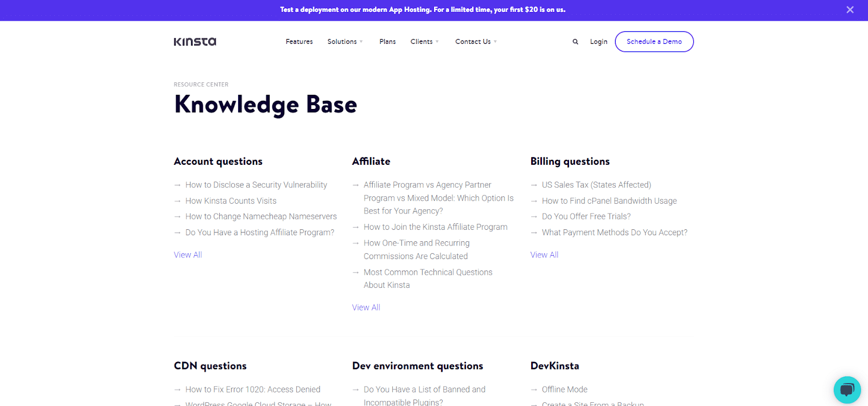
Task: Dismiss the promo banner with X icon
Action: click(850, 10)
